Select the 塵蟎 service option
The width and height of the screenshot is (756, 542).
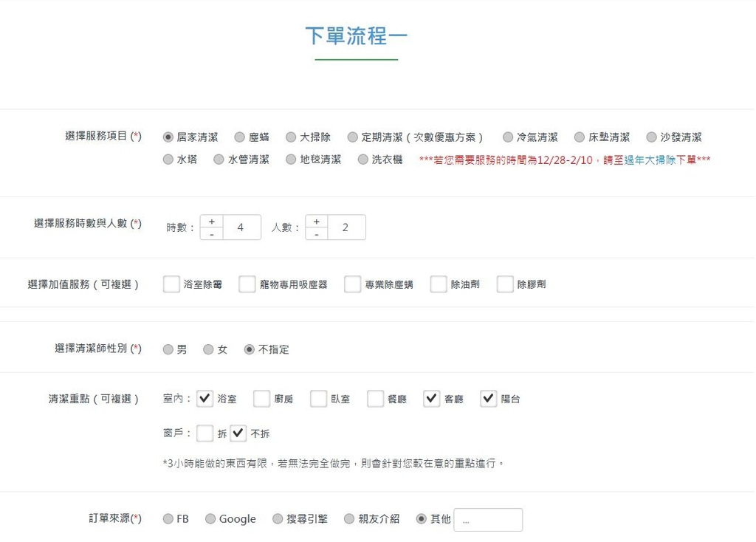click(x=239, y=137)
